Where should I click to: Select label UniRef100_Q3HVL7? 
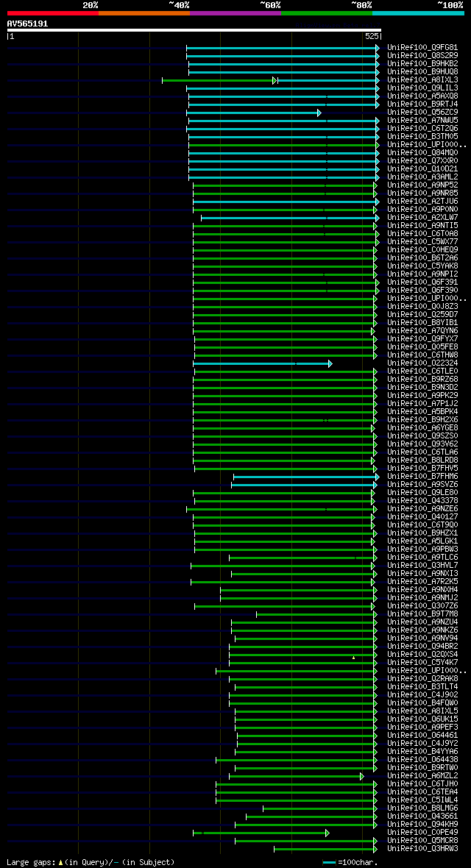click(422, 565)
